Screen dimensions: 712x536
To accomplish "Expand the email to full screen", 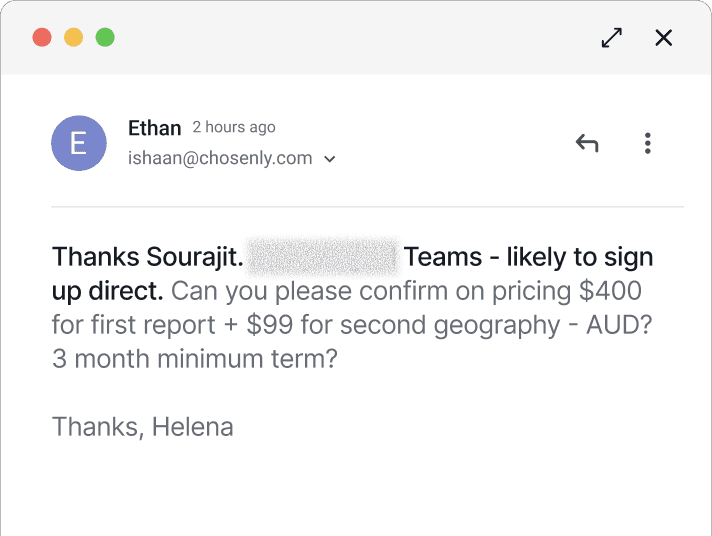I will (611, 38).
